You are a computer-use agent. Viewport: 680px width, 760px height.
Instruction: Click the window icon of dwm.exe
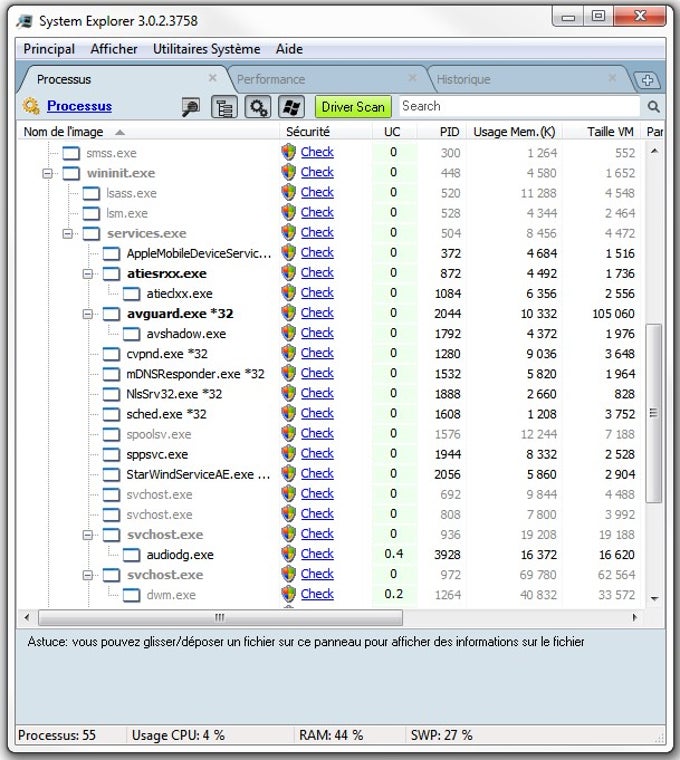131,595
